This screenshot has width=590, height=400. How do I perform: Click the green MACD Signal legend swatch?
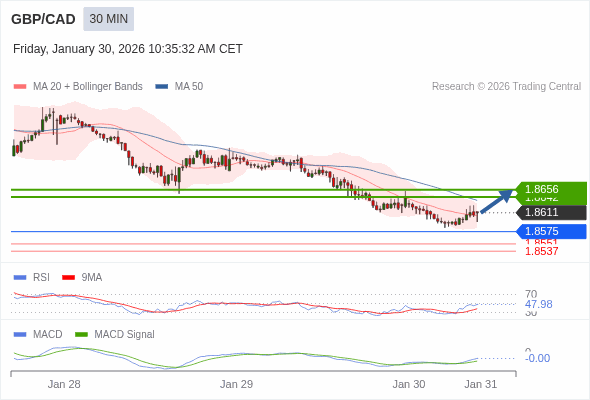click(x=82, y=335)
